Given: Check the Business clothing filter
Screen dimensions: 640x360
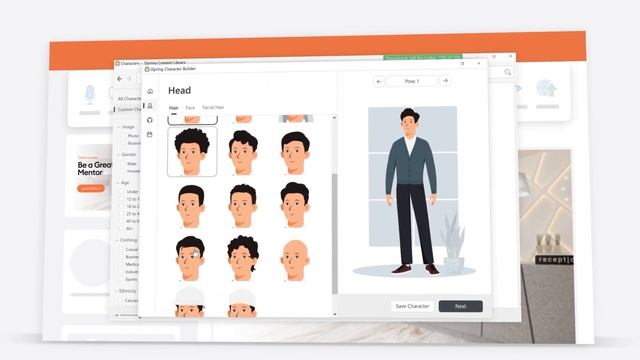Looking at the screenshot, I should click(122, 257).
